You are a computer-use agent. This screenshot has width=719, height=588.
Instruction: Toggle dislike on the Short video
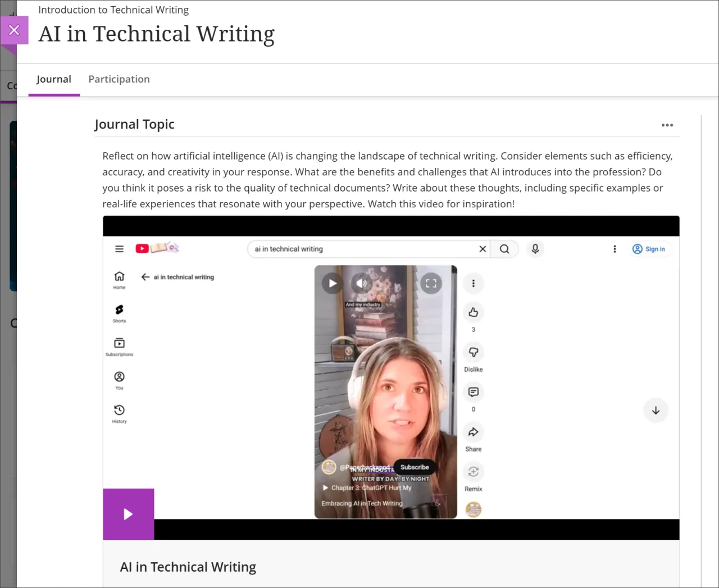tap(473, 352)
